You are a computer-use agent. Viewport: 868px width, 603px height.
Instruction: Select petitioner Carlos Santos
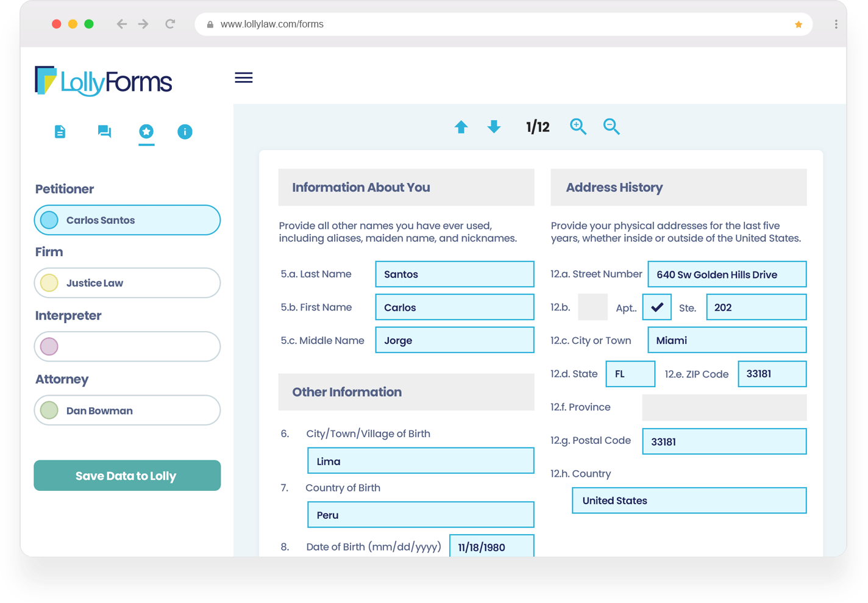pos(127,220)
